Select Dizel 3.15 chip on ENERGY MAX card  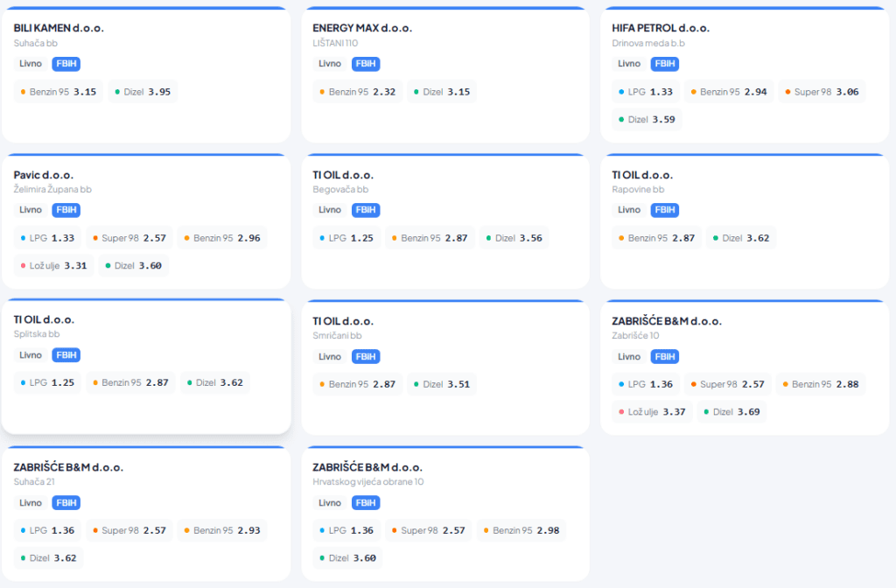[442, 92]
